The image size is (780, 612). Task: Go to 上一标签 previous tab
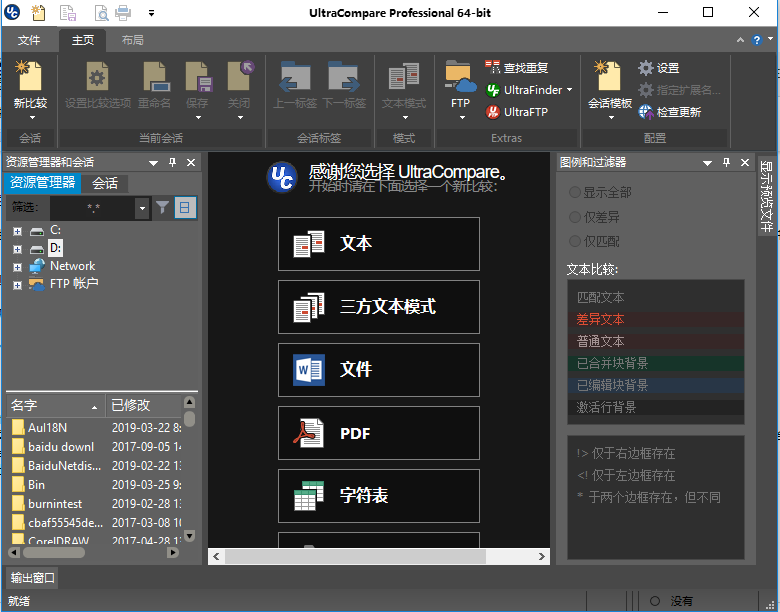[x=295, y=76]
